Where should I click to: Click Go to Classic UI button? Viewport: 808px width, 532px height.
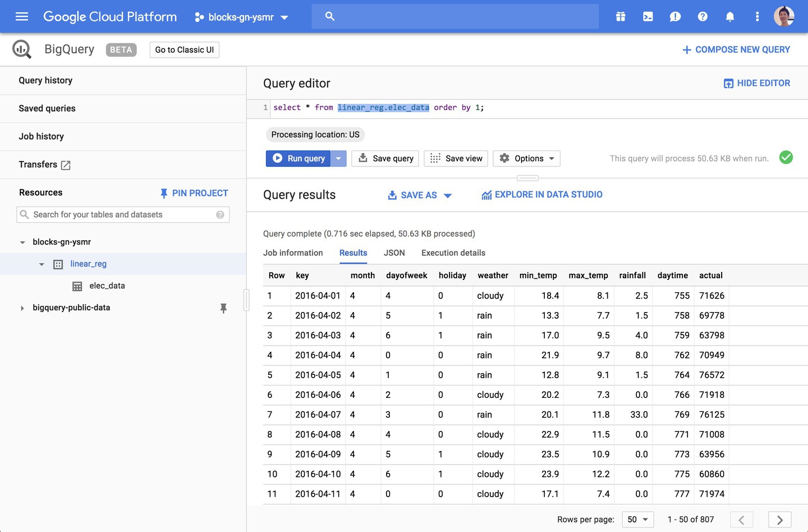click(185, 50)
